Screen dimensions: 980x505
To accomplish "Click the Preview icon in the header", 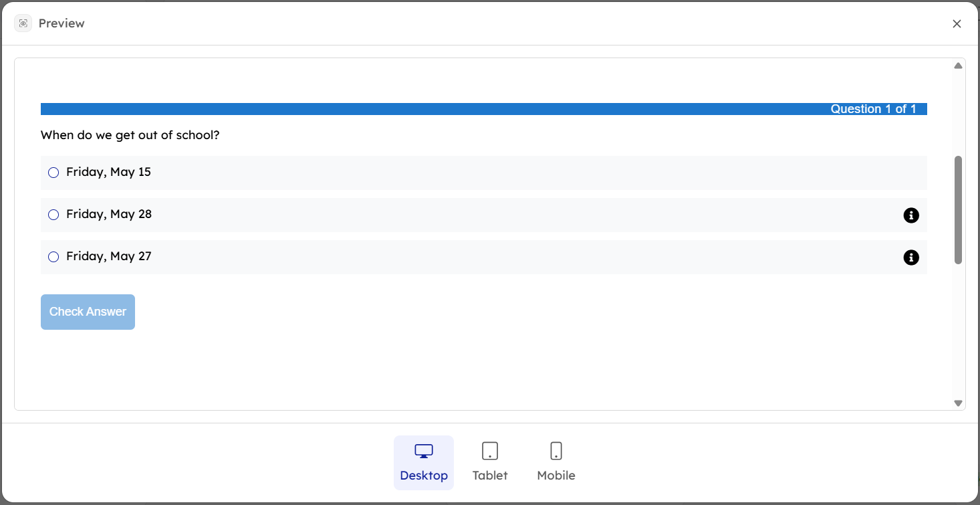I will pos(23,23).
